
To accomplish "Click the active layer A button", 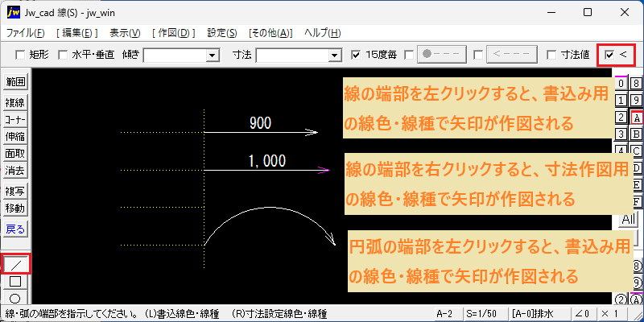I will pyautogui.click(x=636, y=118).
